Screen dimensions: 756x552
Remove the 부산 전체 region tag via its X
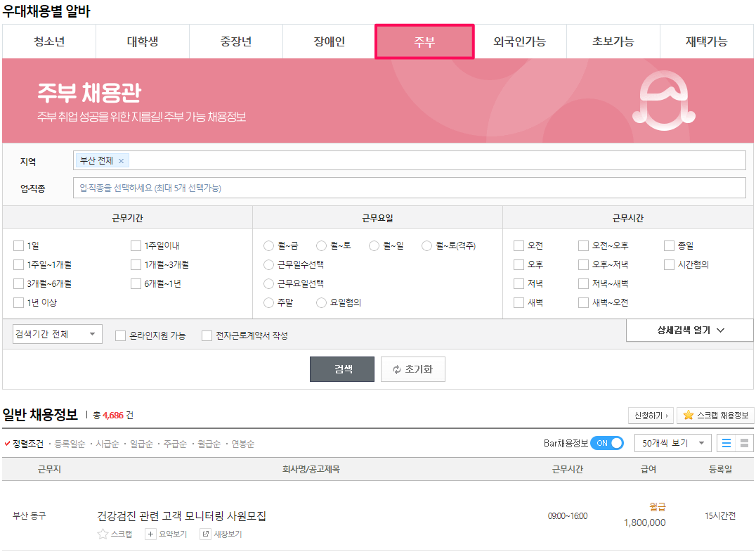(121, 160)
